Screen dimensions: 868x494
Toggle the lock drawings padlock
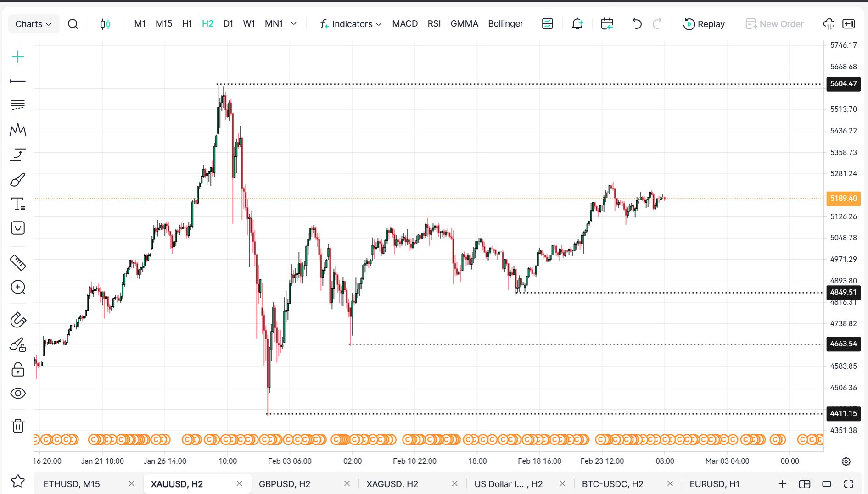click(x=18, y=369)
